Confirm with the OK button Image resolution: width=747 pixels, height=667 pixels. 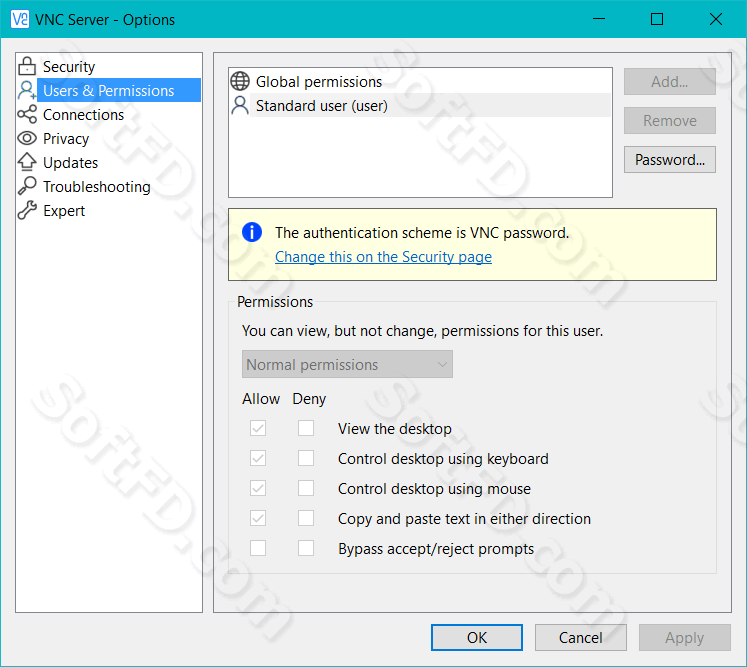tap(476, 637)
